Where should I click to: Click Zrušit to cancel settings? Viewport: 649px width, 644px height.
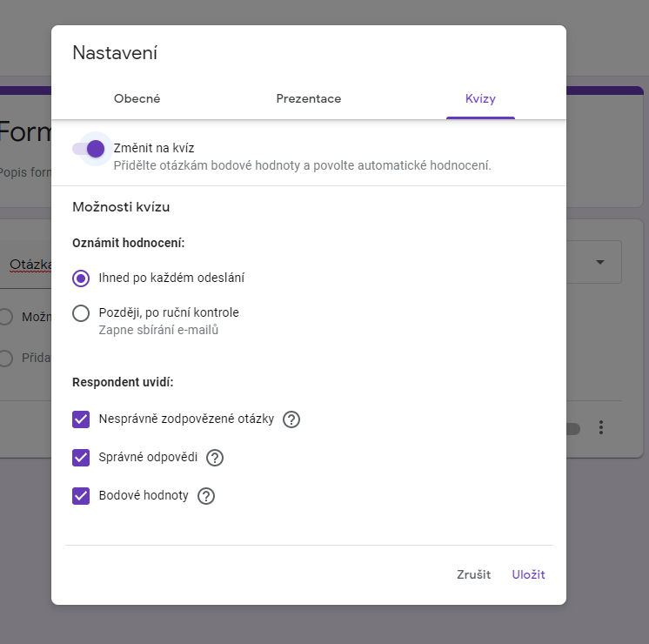coord(473,574)
